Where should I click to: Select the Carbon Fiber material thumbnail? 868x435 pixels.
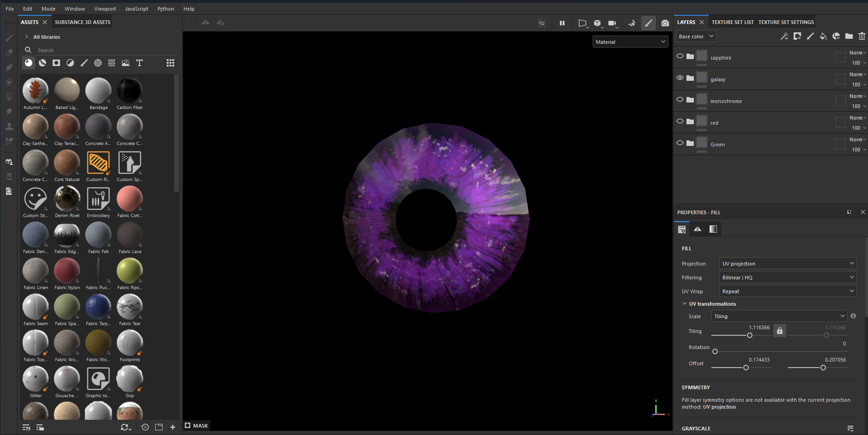130,91
